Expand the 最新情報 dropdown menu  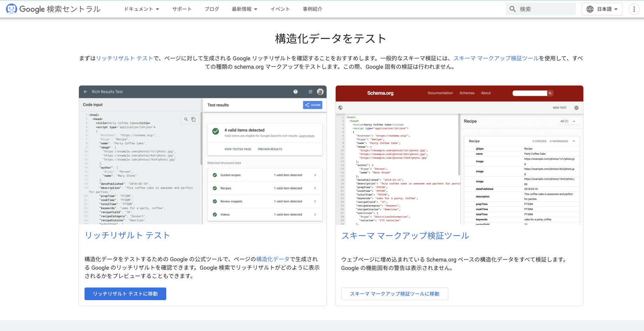[x=244, y=9]
